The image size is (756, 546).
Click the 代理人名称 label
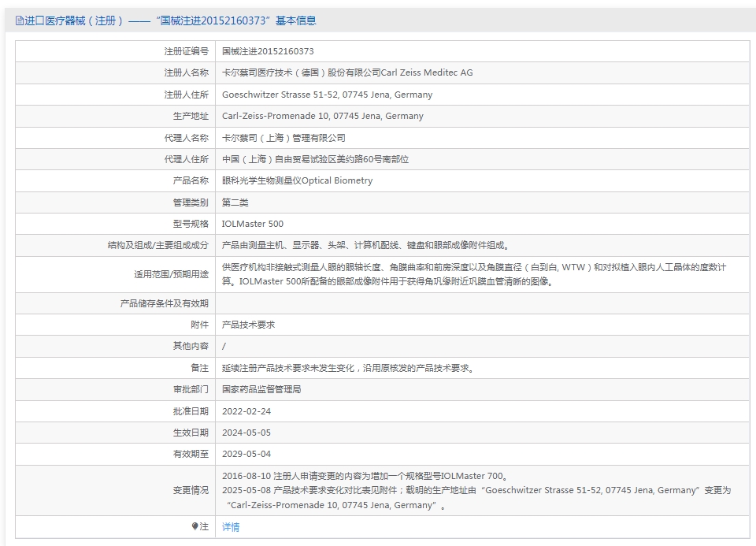click(x=186, y=138)
